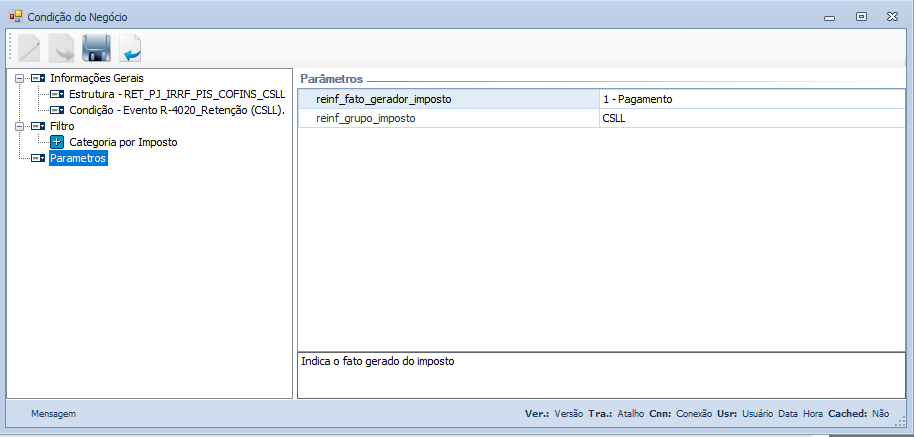Click the CSLL value cell

click(x=752, y=118)
